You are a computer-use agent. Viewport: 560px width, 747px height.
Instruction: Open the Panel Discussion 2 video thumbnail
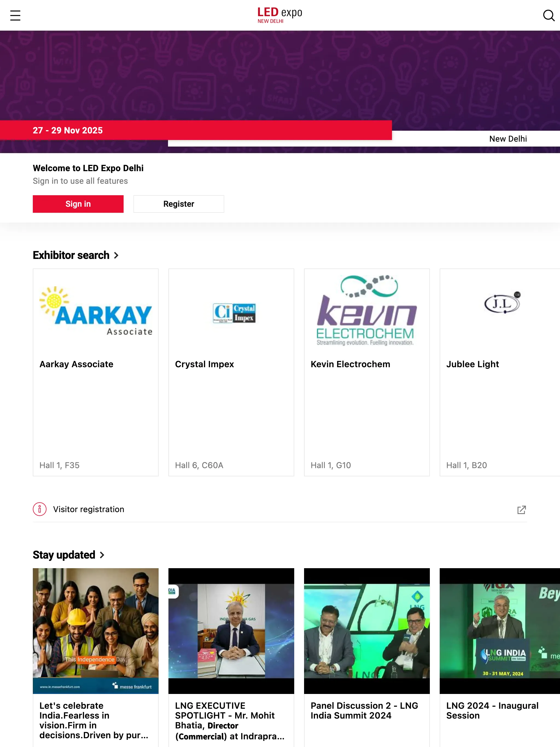[x=367, y=631]
